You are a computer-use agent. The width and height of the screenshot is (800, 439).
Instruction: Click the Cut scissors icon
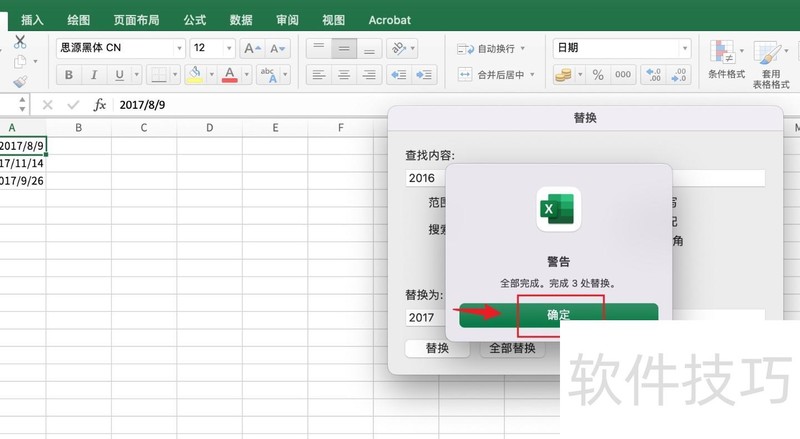click(x=20, y=41)
